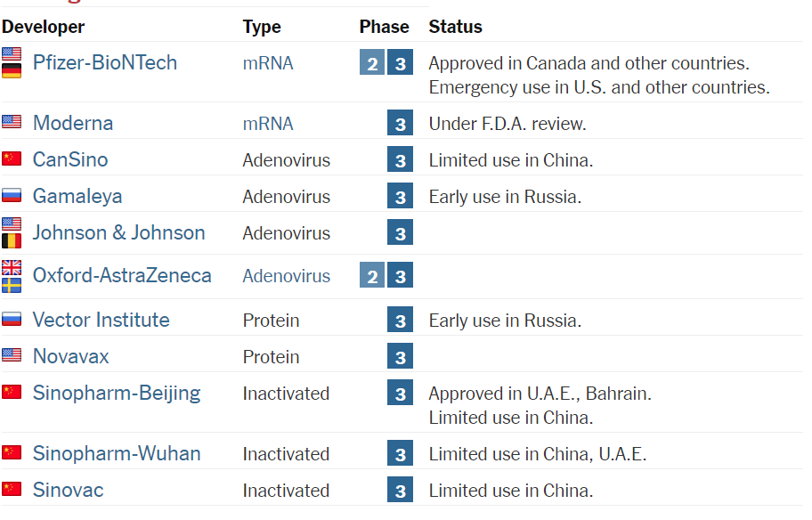The height and width of the screenshot is (520, 812).
Task: Click the Phase 3 badge for Sinovac
Action: click(x=400, y=490)
